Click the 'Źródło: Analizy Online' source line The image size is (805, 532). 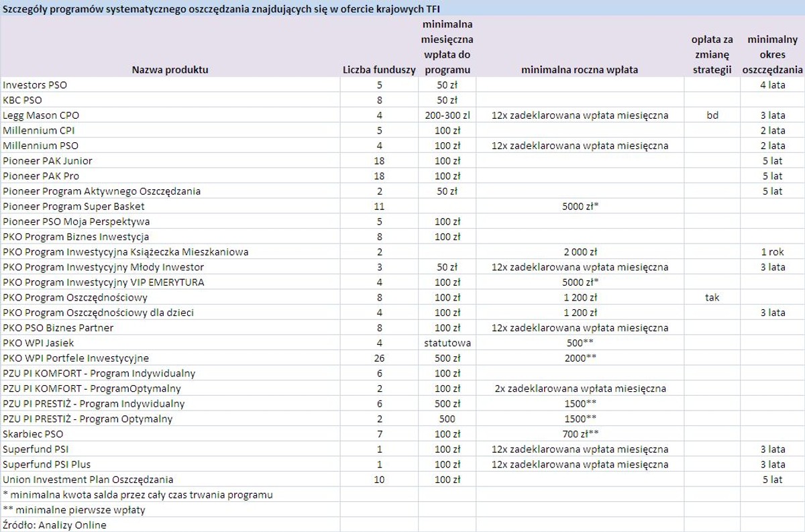(54, 525)
